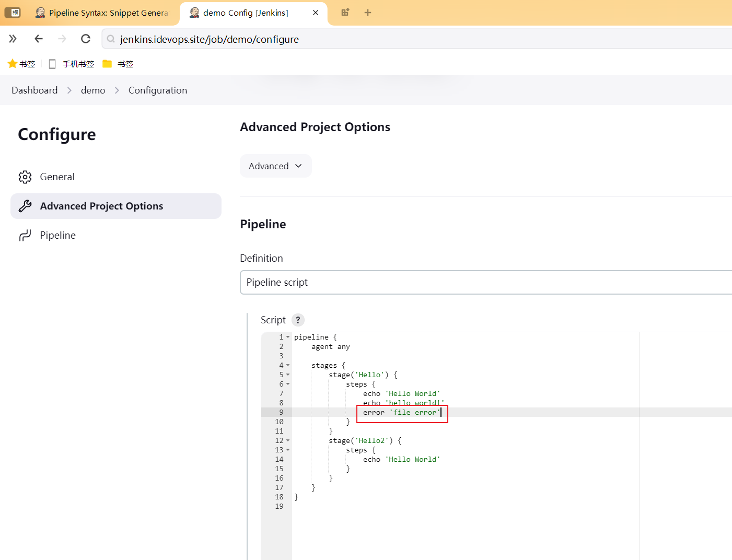Click echo 'Hello World' on line 7

coord(402,393)
